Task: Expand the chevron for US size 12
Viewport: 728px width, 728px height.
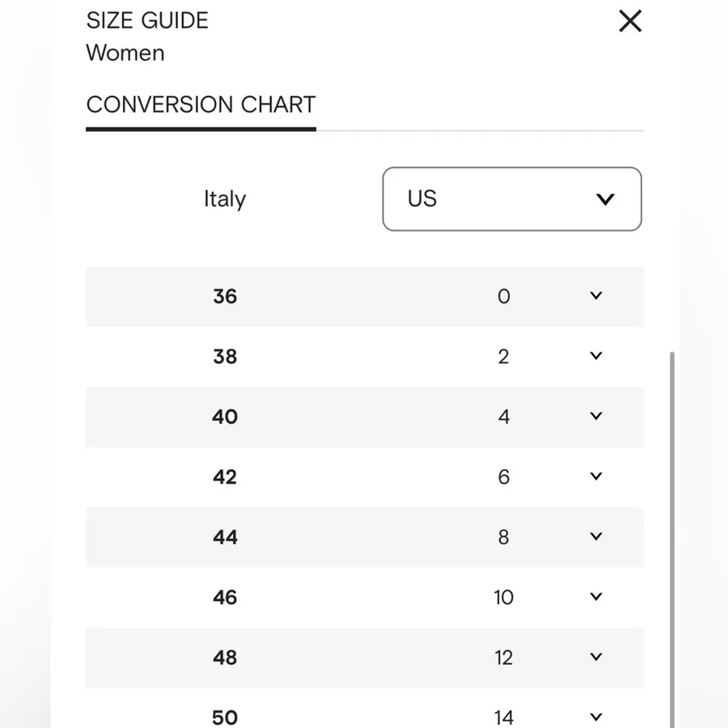Action: 595,657
